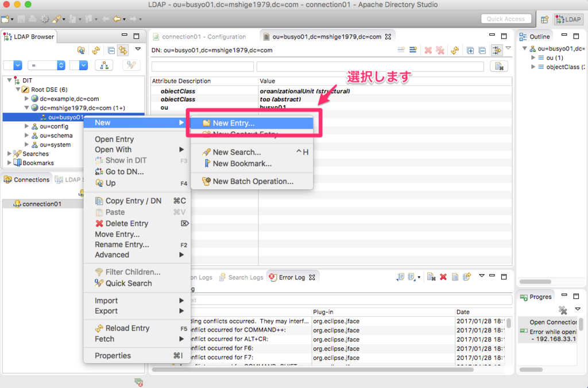Open the connection01 - Configuration tab
Image resolution: width=588 pixels, height=388 pixels.
tap(204, 36)
